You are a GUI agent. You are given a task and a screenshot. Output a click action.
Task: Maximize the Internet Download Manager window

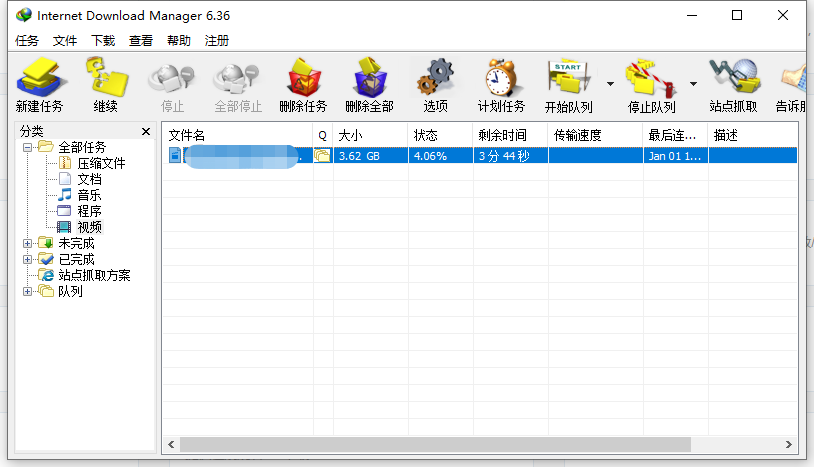coord(737,16)
